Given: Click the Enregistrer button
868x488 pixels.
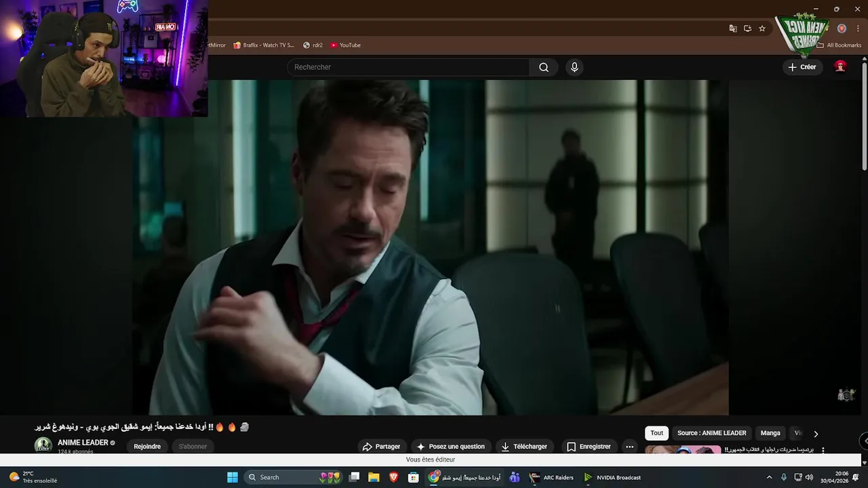Looking at the screenshot, I should (x=589, y=447).
